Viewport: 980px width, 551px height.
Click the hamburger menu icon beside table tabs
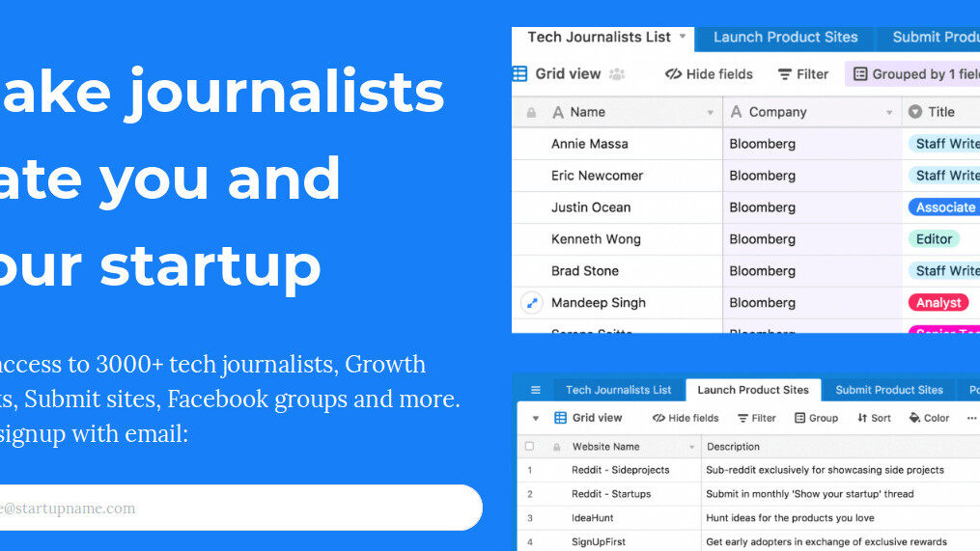pos(536,390)
